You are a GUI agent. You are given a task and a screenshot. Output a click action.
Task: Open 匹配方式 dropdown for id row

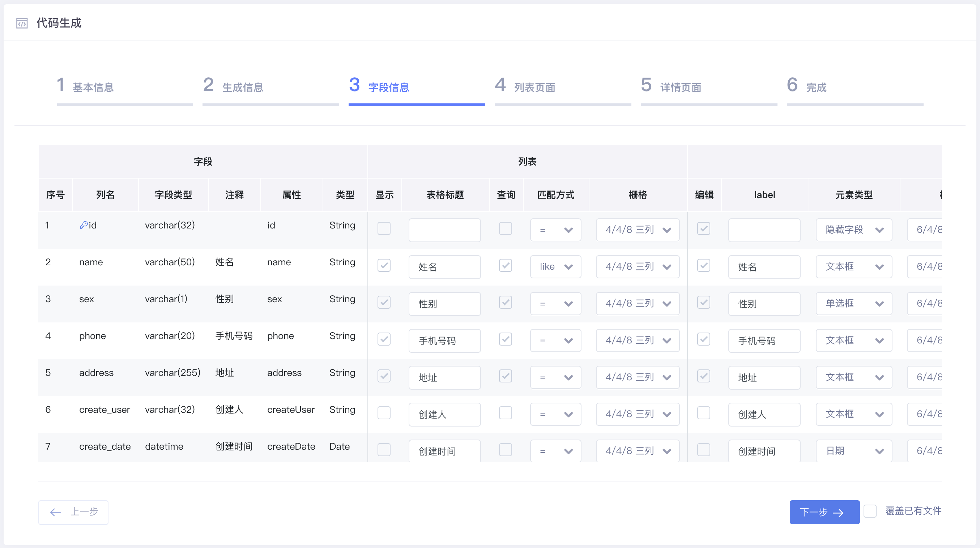[x=555, y=230]
